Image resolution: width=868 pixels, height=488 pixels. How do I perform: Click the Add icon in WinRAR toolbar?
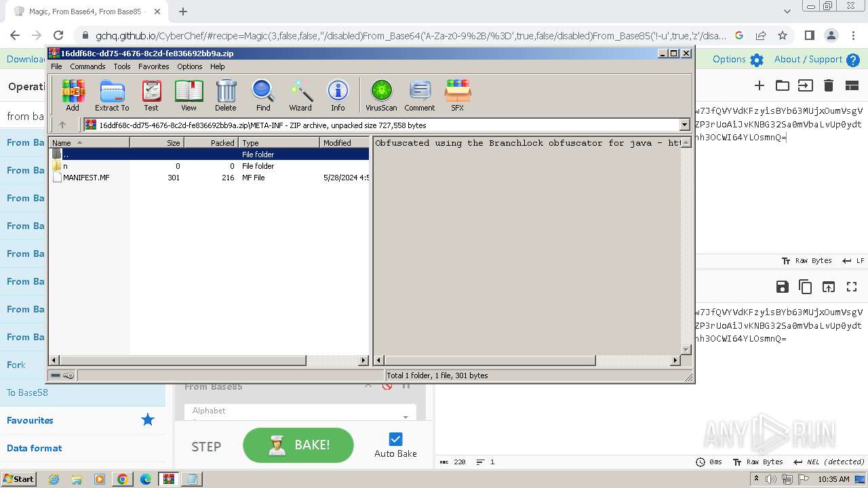(73, 95)
